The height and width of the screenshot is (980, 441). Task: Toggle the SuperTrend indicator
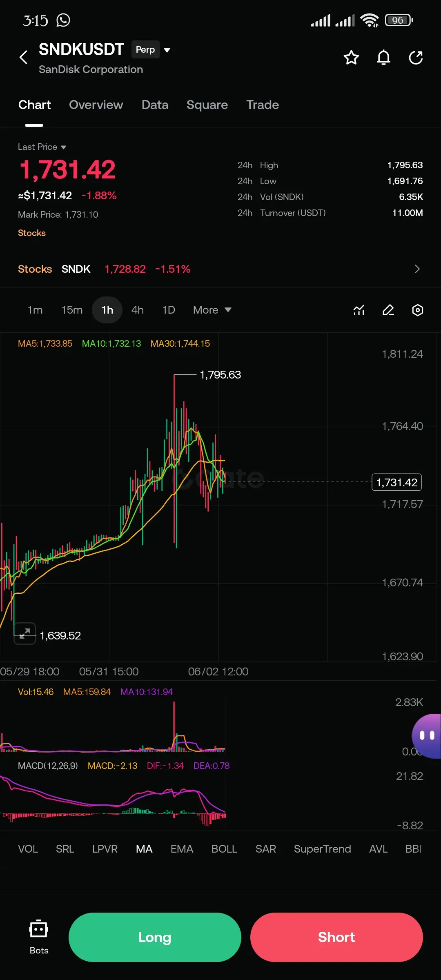tap(323, 849)
